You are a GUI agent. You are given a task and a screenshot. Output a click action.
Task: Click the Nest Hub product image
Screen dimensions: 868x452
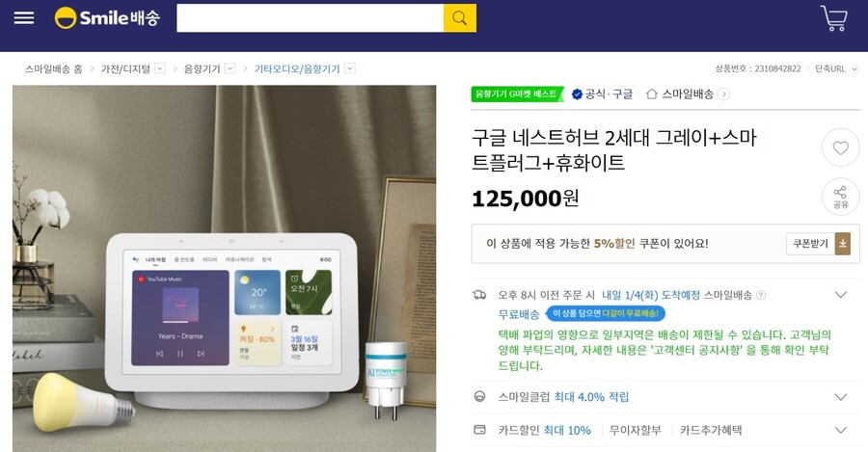pos(224,268)
